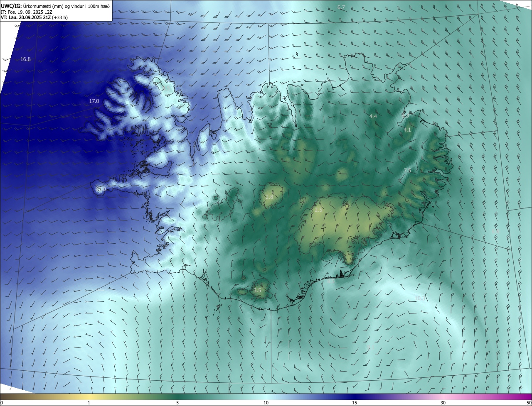Click the 10.3 value label on the map

pos(420,298)
